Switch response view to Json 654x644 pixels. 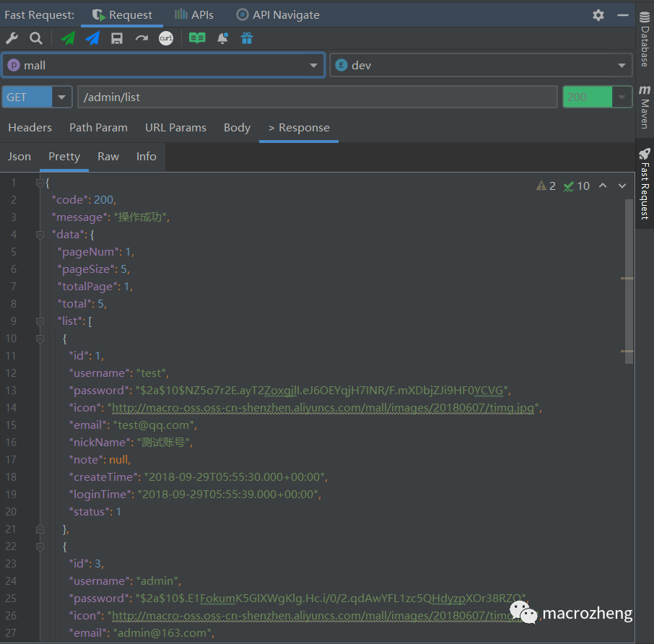click(19, 157)
